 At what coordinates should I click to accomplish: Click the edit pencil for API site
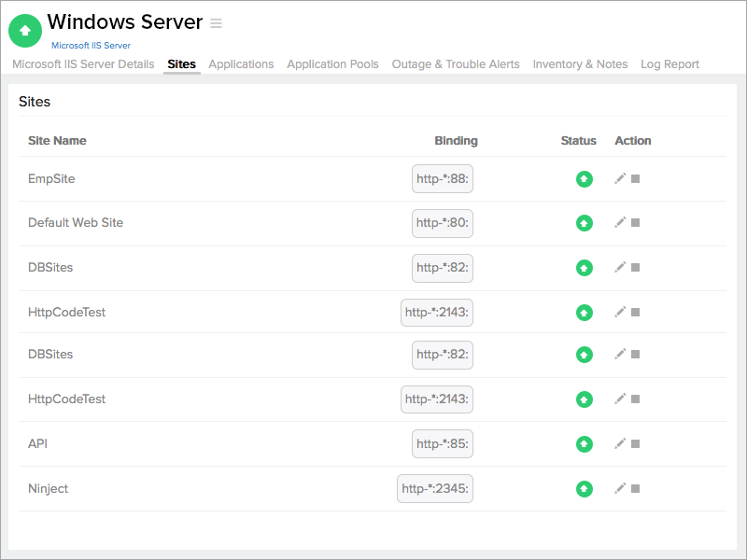coord(620,443)
